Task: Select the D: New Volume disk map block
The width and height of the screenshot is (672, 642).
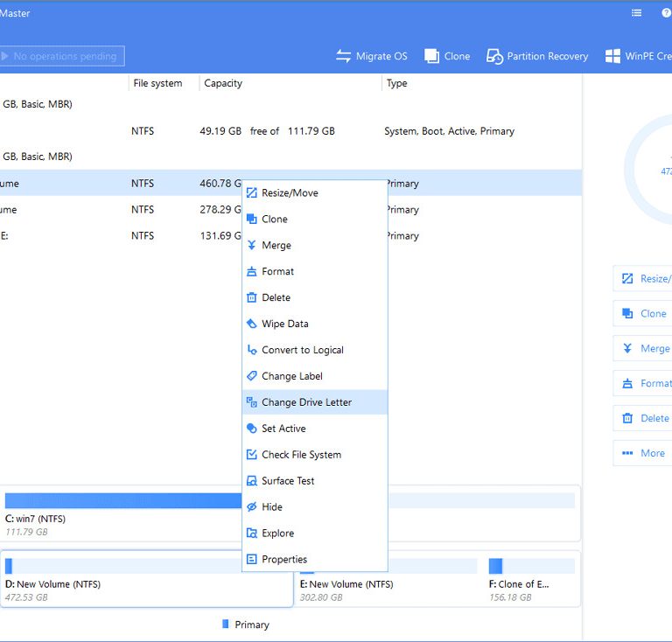Action: [x=147, y=579]
